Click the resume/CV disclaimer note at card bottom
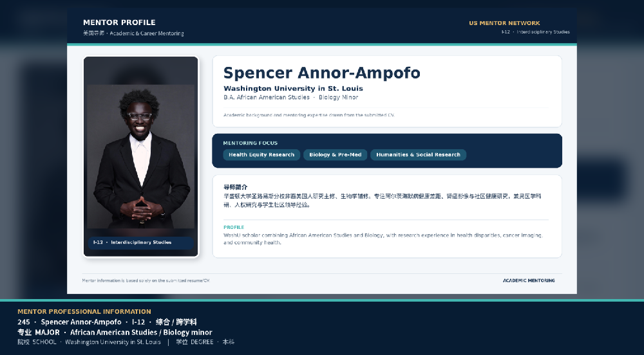Viewport: 644px width, 355px height. pos(146,281)
